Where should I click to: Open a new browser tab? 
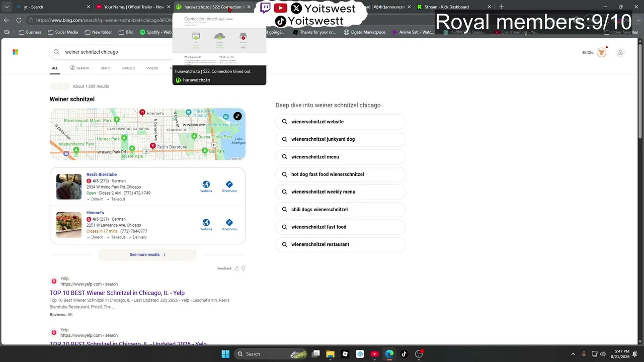pyautogui.click(x=501, y=7)
